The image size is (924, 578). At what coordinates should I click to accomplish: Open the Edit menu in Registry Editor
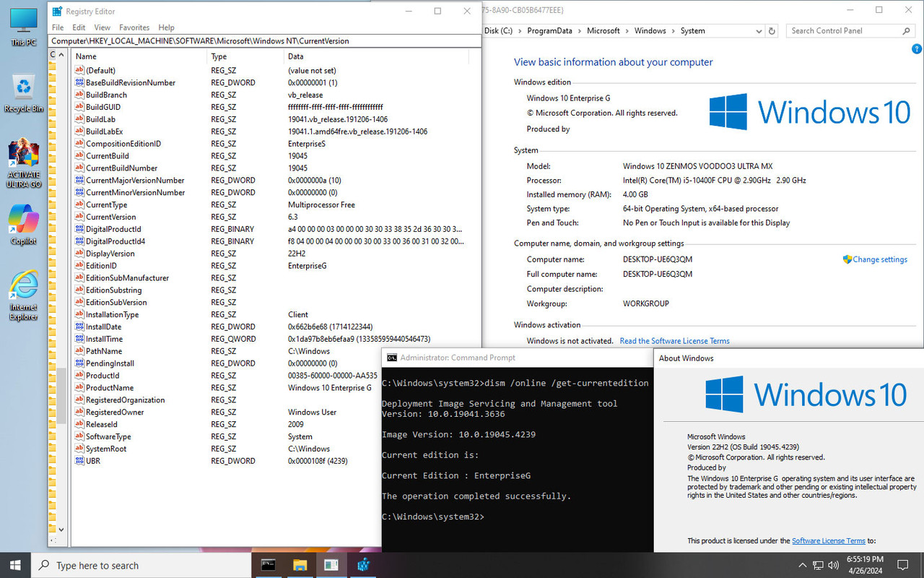79,27
